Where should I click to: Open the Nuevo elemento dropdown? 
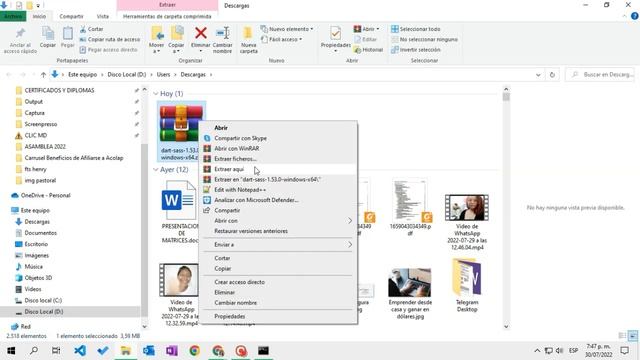pos(287,29)
